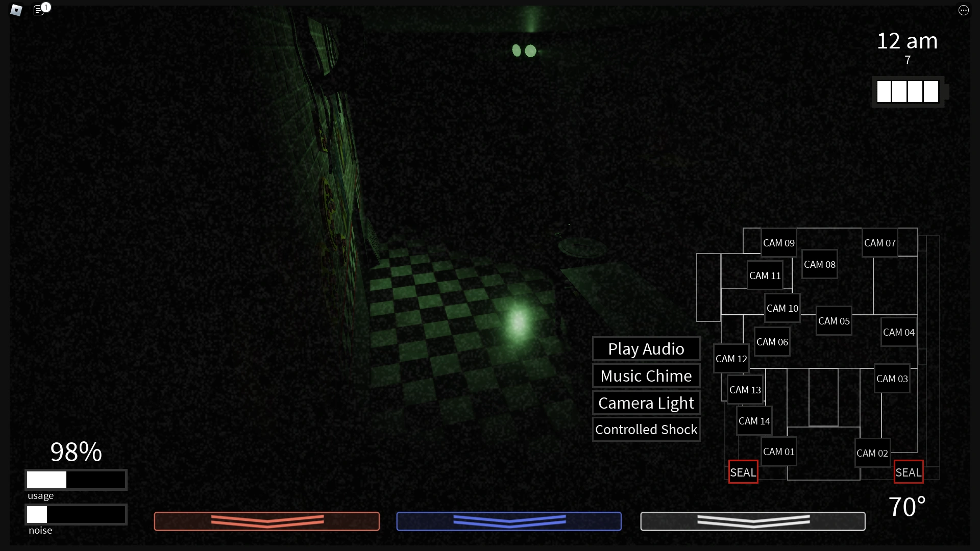The height and width of the screenshot is (551, 980).
Task: Activate Controlled Shock
Action: point(646,430)
